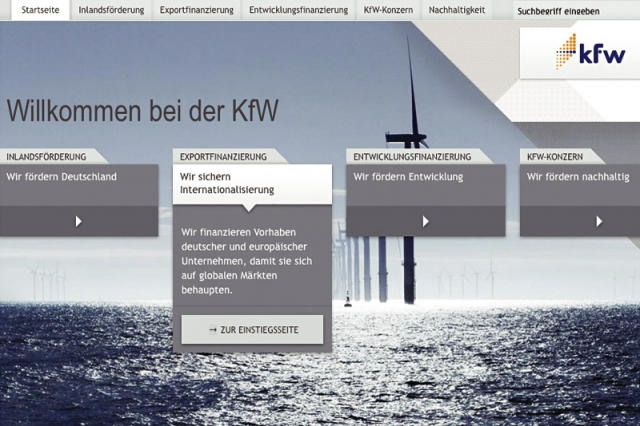
Task: Open the Startseite tab
Action: tap(40, 10)
